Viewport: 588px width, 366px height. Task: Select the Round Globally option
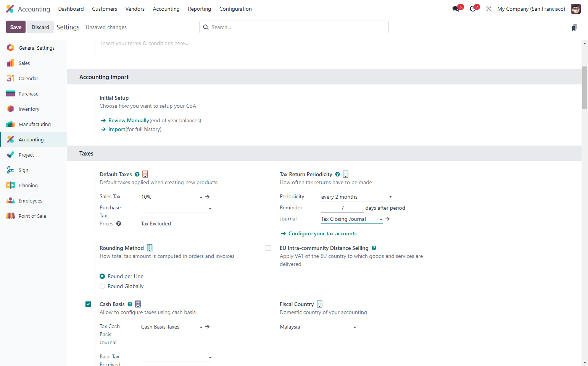[x=102, y=286]
